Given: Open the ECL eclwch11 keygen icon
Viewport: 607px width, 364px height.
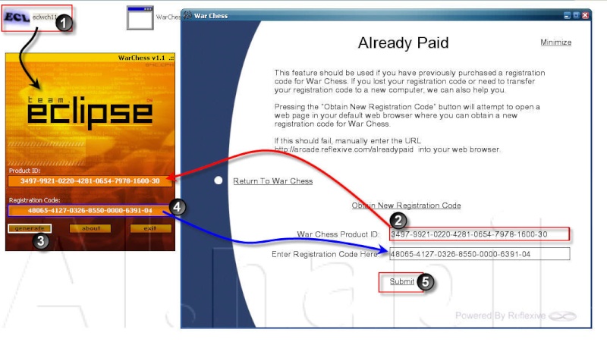Looking at the screenshot, I should pyautogui.click(x=17, y=17).
